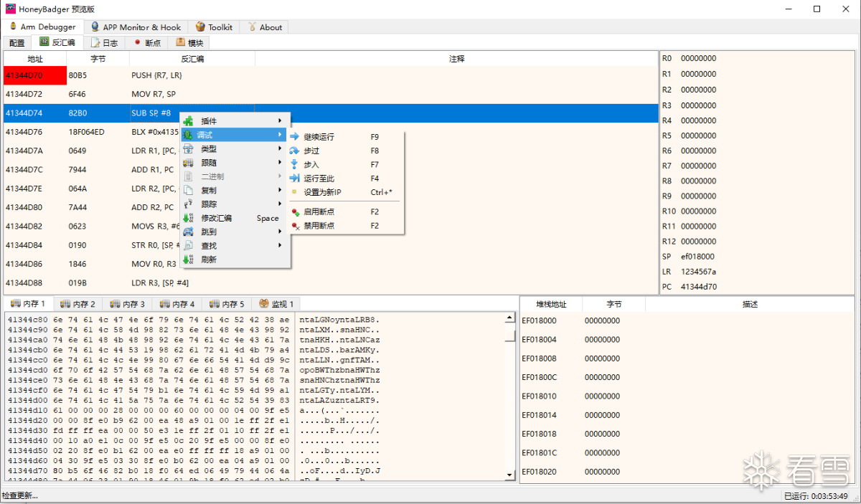Select stack address EF018020
This screenshot has width=861, height=504.
[539, 472]
